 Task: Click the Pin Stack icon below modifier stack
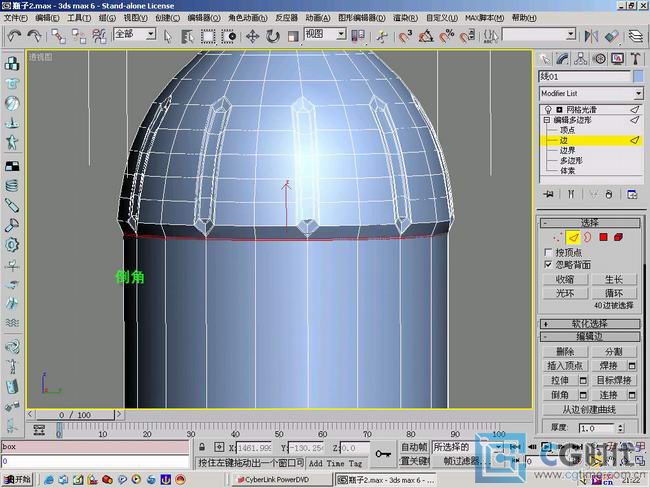point(548,193)
